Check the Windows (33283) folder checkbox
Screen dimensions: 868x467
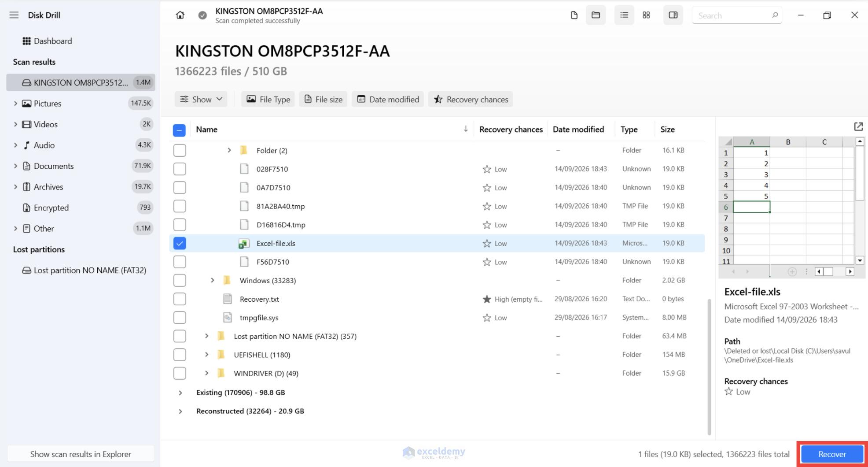pyautogui.click(x=180, y=280)
